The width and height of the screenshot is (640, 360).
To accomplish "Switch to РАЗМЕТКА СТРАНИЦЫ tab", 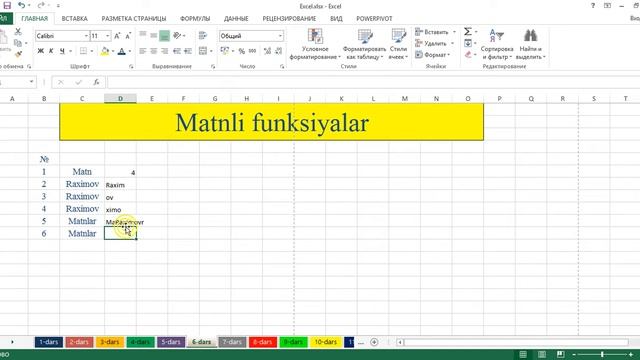I will point(134,19).
